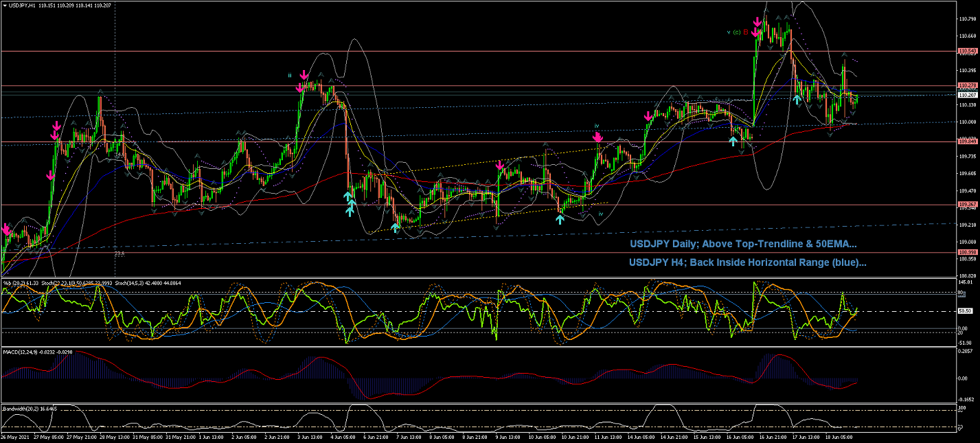Screen dimensions: 980x443
Task: Click the '15 Jun 13:00' time axis label
Action: [x=707, y=437]
